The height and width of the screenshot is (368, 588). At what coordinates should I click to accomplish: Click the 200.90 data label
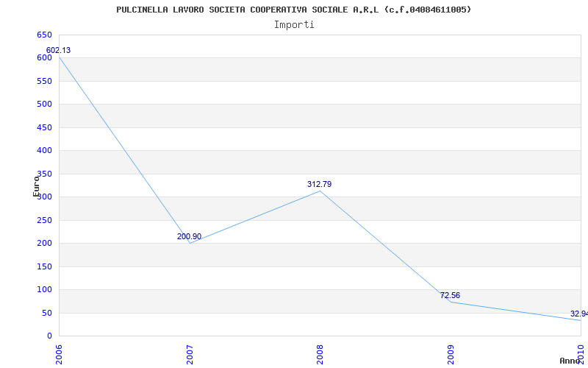coord(189,236)
